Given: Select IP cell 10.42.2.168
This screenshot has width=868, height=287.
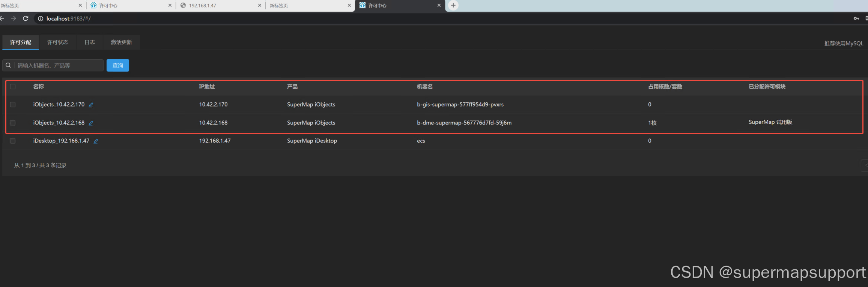Looking at the screenshot, I should pos(213,123).
